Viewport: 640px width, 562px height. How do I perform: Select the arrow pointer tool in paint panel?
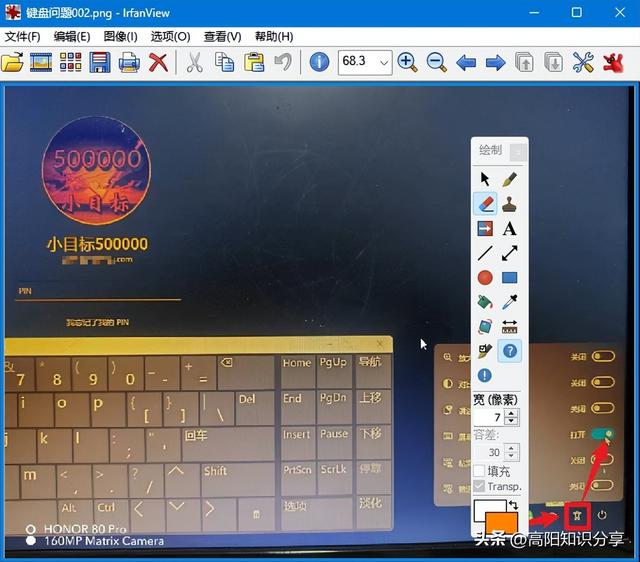485,179
